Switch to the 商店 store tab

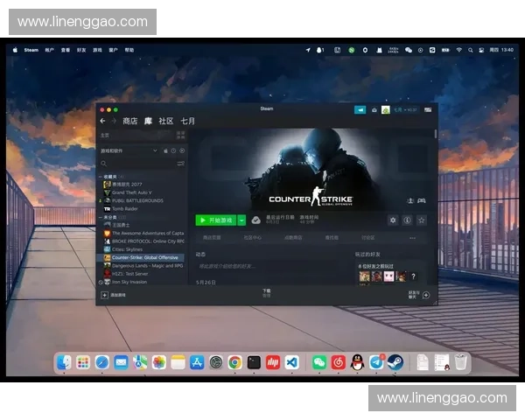(130, 121)
